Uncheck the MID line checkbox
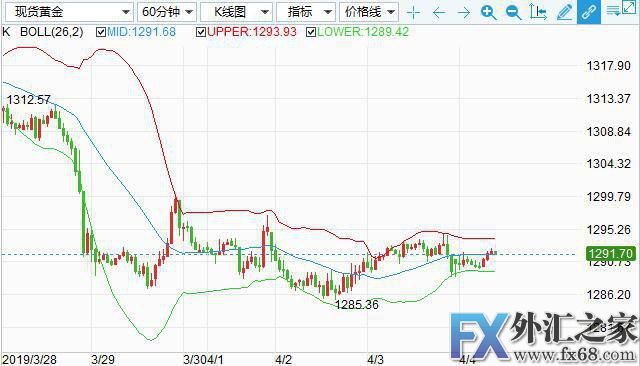The width and height of the screenshot is (640, 366). (101, 32)
